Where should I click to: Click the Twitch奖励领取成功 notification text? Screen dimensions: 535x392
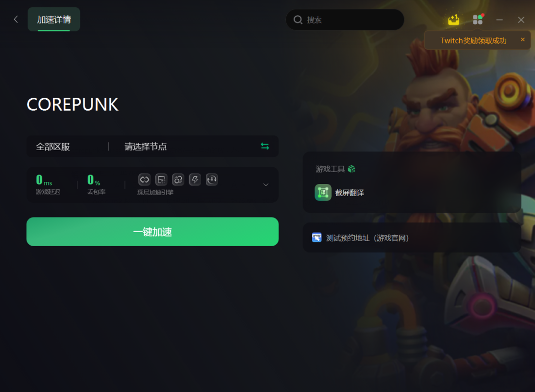[x=473, y=41]
